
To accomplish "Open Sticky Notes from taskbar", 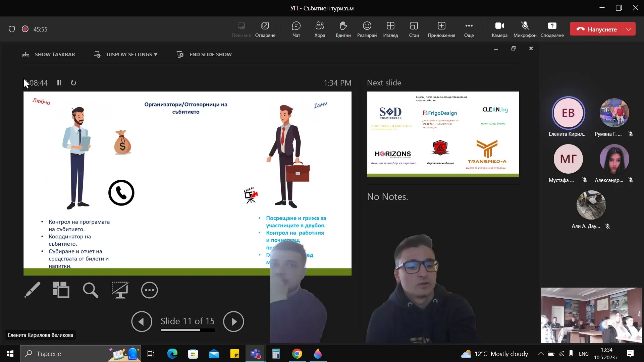I will coord(234,354).
